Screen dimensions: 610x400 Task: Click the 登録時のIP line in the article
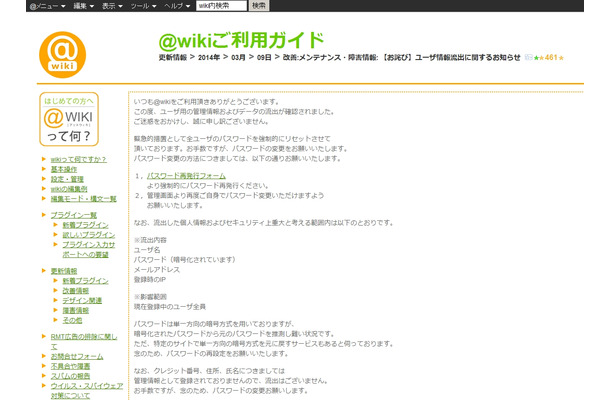[150, 280]
